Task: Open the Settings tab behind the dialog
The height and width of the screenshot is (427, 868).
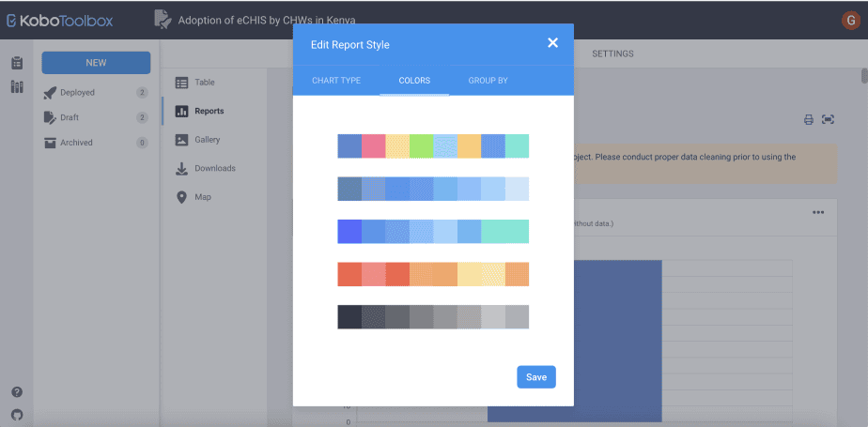Action: pyautogui.click(x=612, y=53)
